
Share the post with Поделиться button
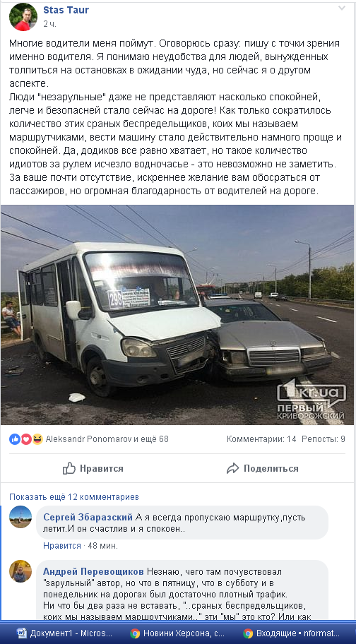(262, 468)
